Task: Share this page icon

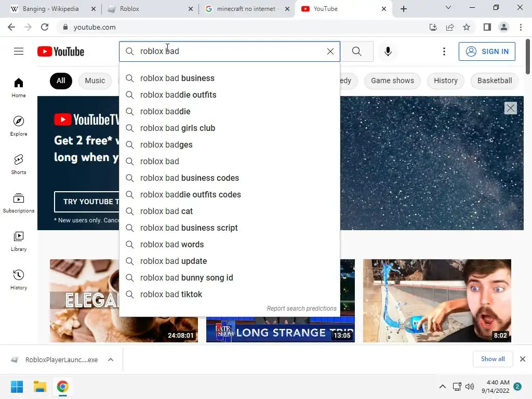Action: (x=450, y=27)
